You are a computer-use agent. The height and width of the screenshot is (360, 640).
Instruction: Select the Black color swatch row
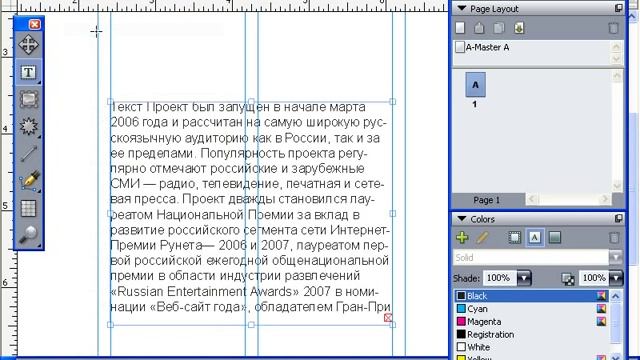pos(532,296)
